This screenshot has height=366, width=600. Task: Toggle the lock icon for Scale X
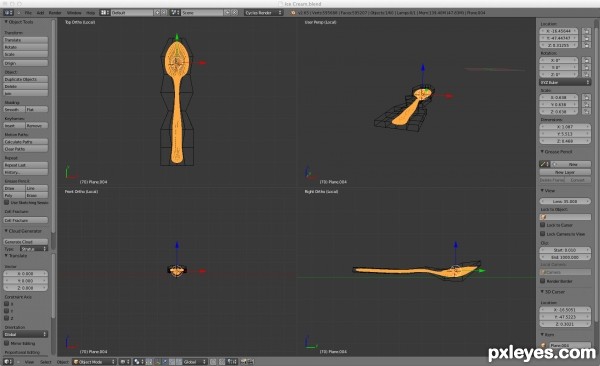pyautogui.click(x=586, y=97)
